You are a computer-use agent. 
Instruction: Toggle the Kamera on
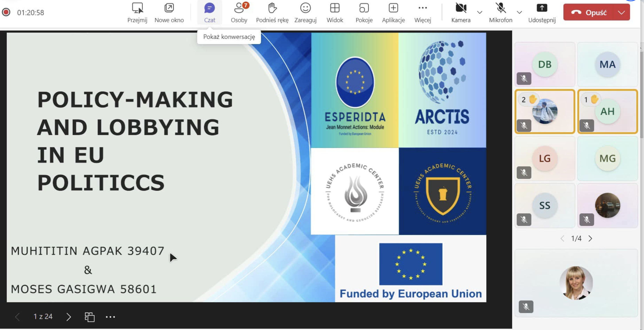[461, 12]
